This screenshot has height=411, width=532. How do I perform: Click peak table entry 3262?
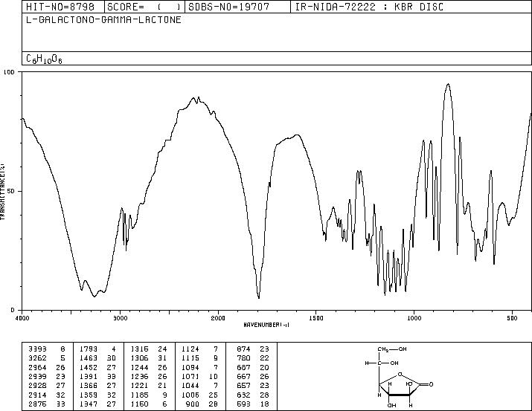pos(38,358)
